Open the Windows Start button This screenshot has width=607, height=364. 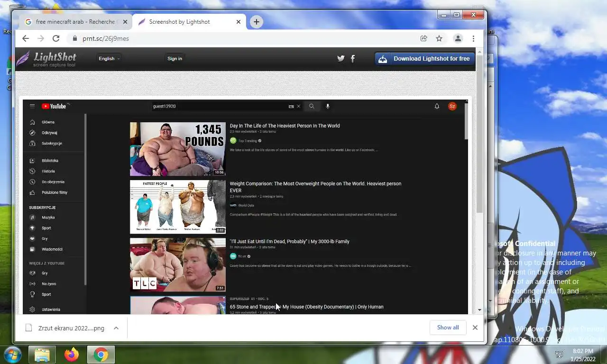pos(13,355)
